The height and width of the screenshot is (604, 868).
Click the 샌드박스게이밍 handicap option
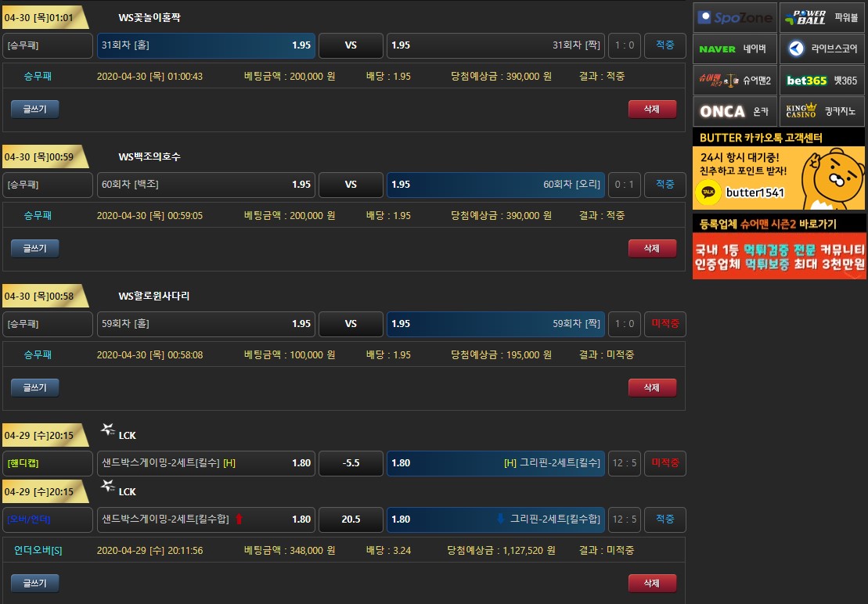coord(206,463)
